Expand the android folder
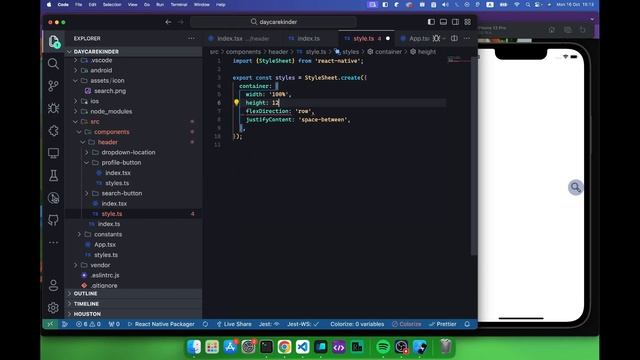640x360 pixels. pos(133,70)
